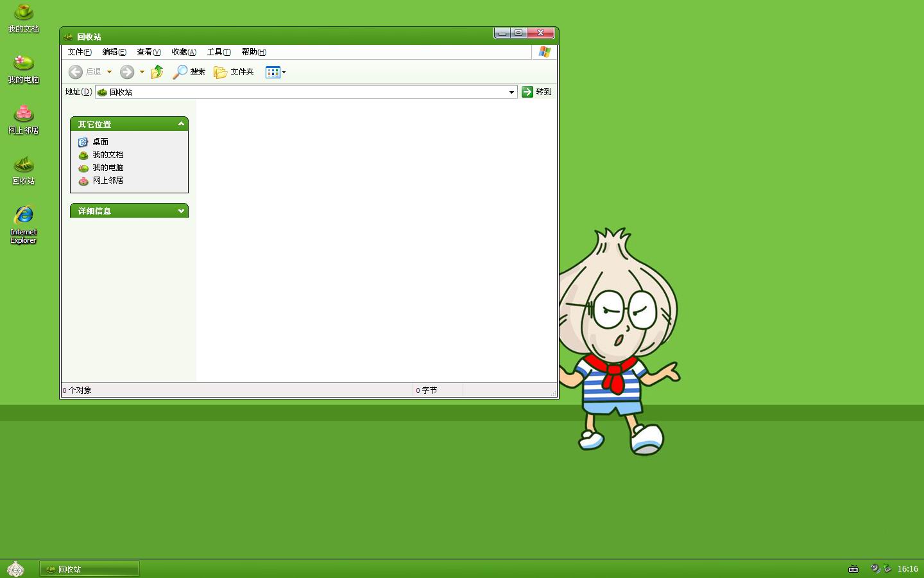Viewport: 924px width, 578px height.
Task: Click the 0 字节 status text
Action: (426, 390)
